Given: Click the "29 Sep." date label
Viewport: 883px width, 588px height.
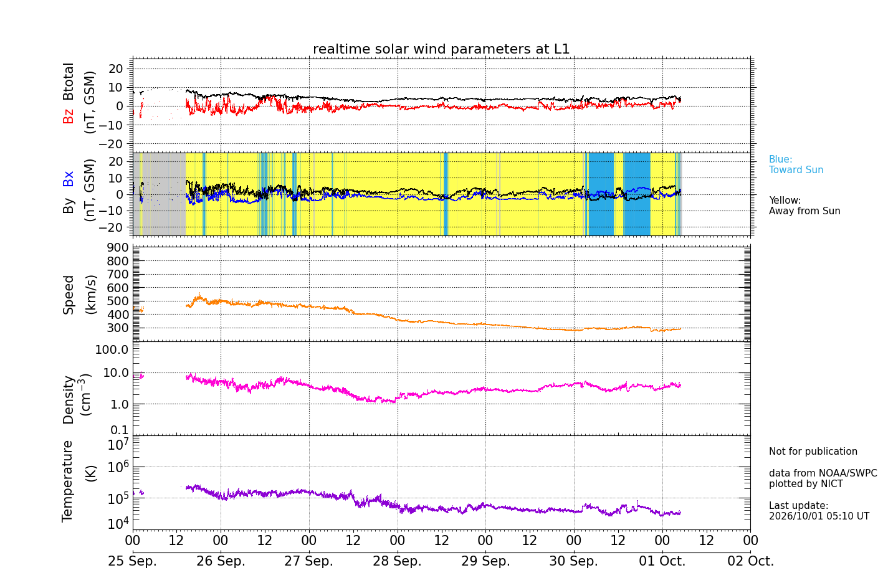Looking at the screenshot, I should [485, 561].
